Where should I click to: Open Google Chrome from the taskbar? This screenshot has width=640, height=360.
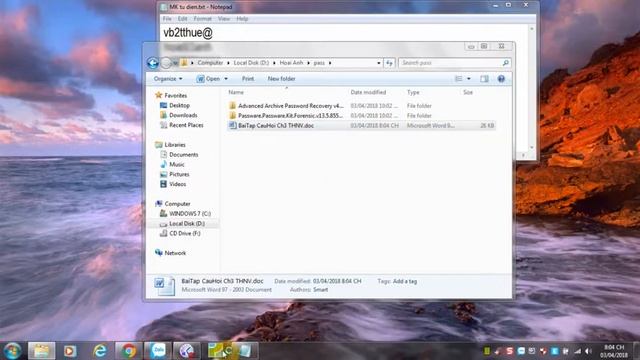click(x=129, y=351)
